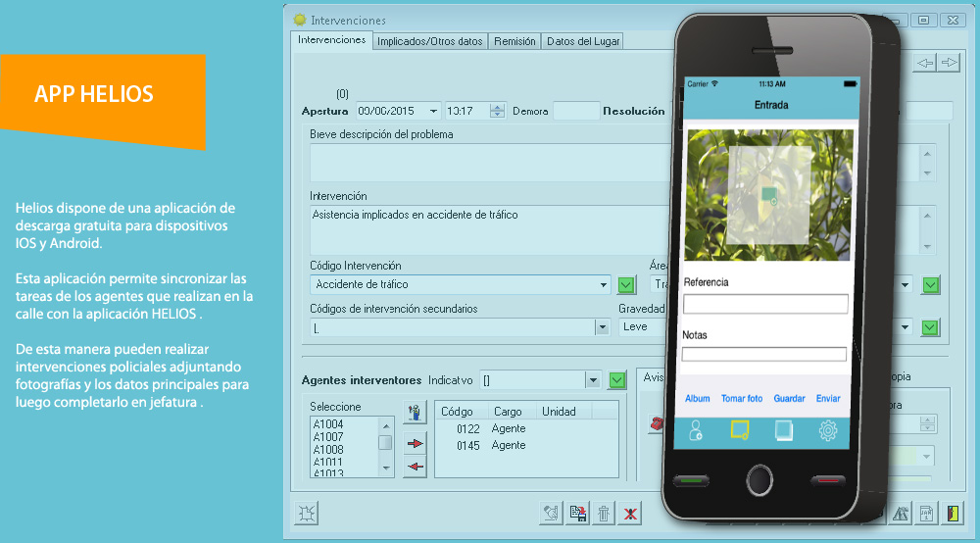The width and height of the screenshot is (980, 543).
Task: Click the road icon at bottom right
Action: click(900, 513)
